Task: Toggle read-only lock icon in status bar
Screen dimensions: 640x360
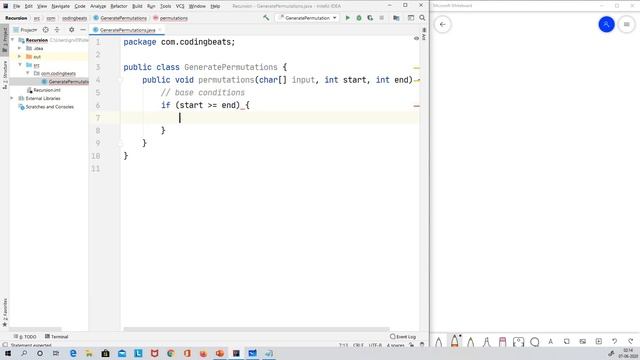Action: click(411, 345)
